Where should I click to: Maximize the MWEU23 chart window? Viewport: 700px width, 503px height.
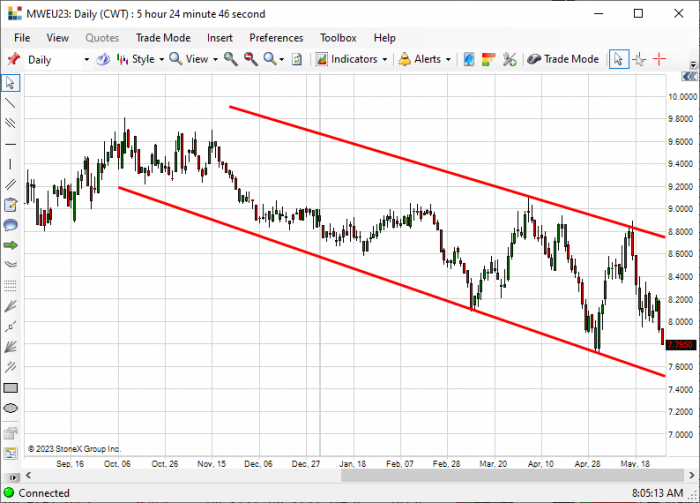[x=638, y=13]
